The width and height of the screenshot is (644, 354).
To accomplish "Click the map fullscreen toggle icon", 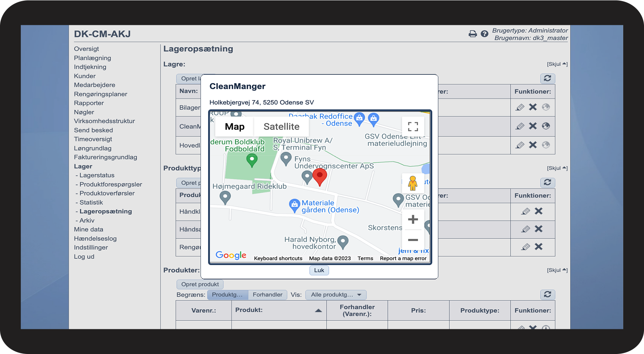I will [x=413, y=127].
